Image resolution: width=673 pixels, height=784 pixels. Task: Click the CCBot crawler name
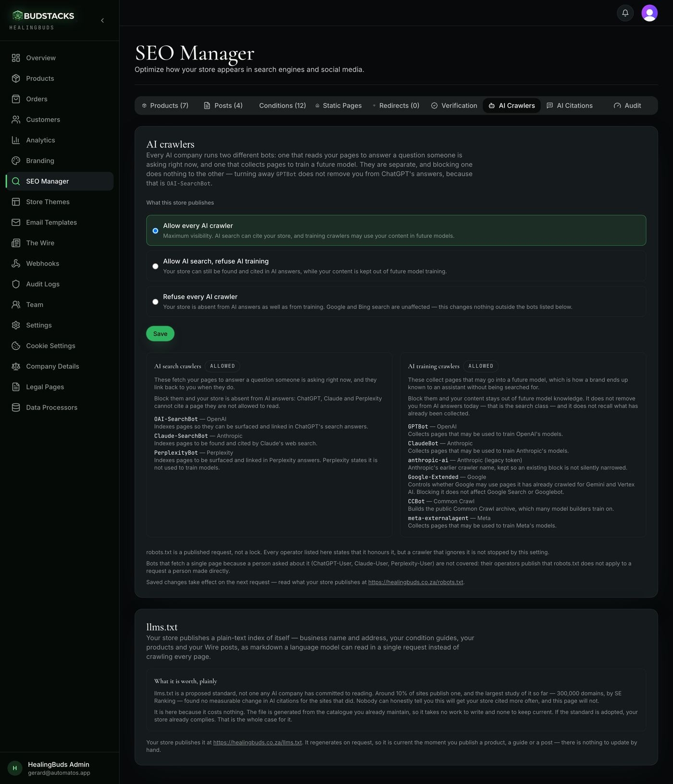[416, 501]
